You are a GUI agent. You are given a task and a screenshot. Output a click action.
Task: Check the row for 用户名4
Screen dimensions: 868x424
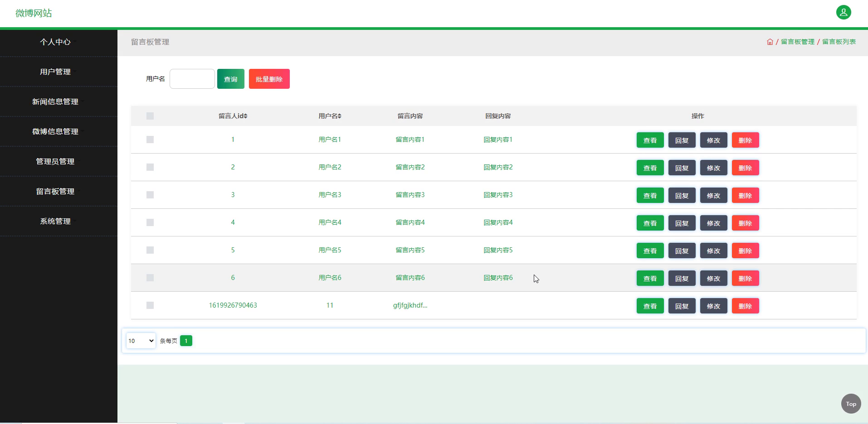click(x=150, y=222)
